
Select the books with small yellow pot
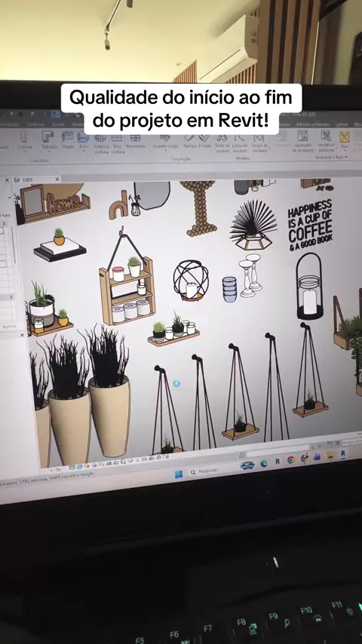pos(60,245)
